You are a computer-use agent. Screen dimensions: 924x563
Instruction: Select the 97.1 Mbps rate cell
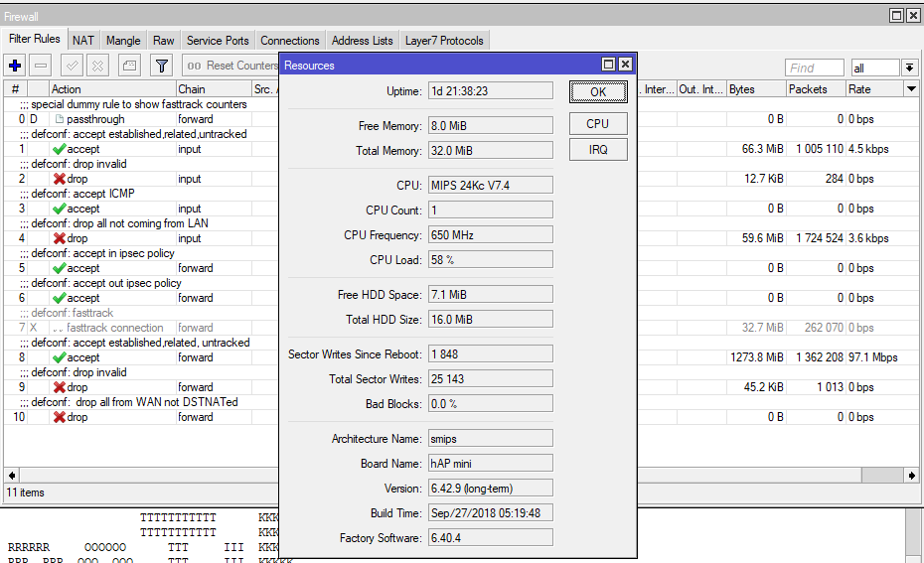tap(873, 357)
